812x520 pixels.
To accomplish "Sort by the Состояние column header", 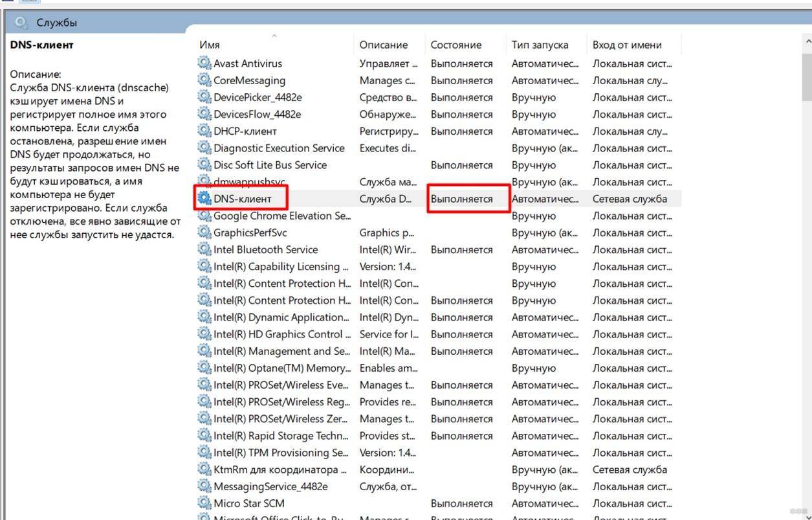I will pos(456,45).
